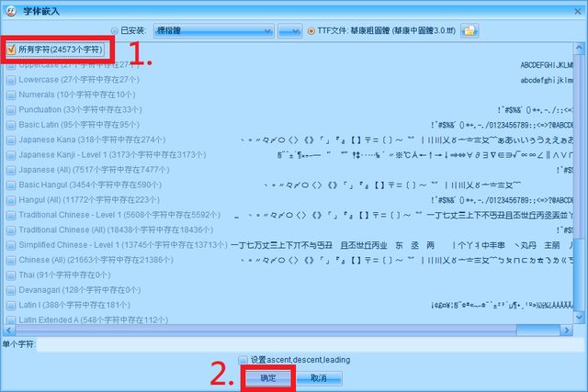
Task: Toggle Simplified Chinese - Level 1 checkbox
Action: pos(11,244)
